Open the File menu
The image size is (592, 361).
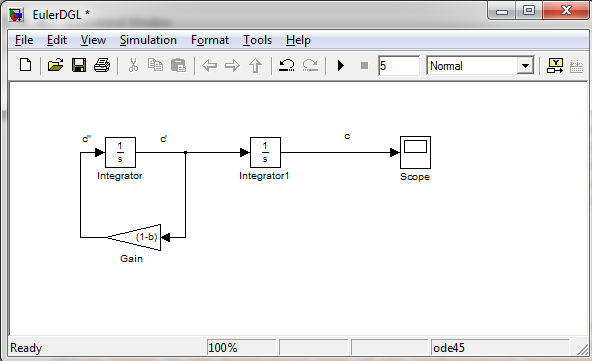click(x=24, y=40)
